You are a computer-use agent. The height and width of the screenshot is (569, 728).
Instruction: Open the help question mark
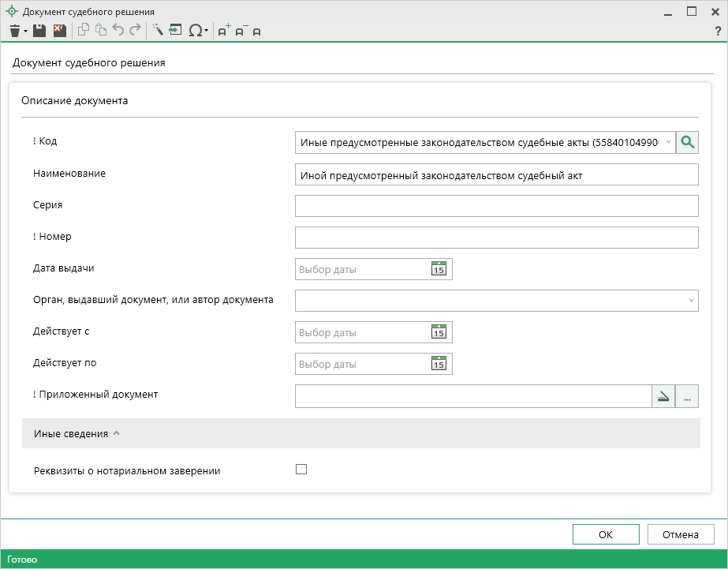click(x=718, y=31)
